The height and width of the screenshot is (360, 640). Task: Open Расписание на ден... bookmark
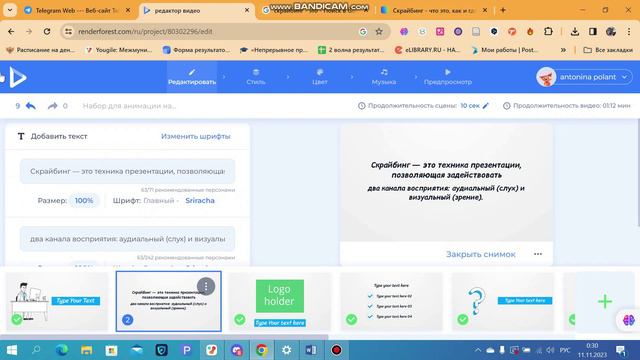click(x=40, y=50)
